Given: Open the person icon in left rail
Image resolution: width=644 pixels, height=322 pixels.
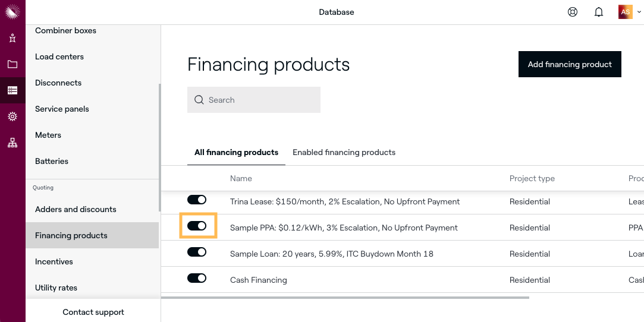Looking at the screenshot, I should click(x=12, y=38).
